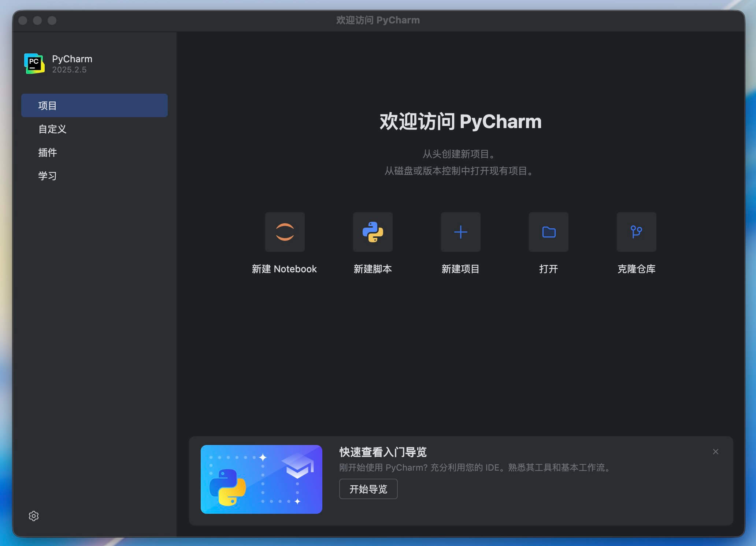Click the onboarding tour Python thumbnail image
756x546 pixels.
261,479
